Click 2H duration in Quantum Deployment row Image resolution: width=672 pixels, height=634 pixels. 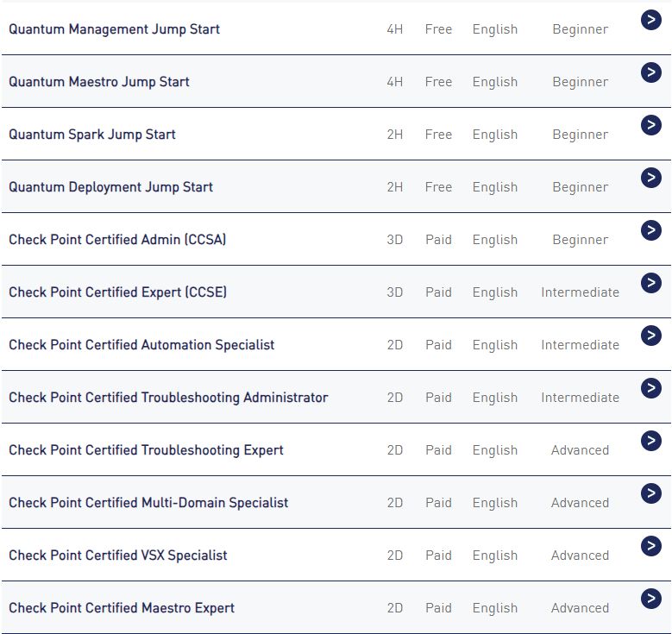395,187
